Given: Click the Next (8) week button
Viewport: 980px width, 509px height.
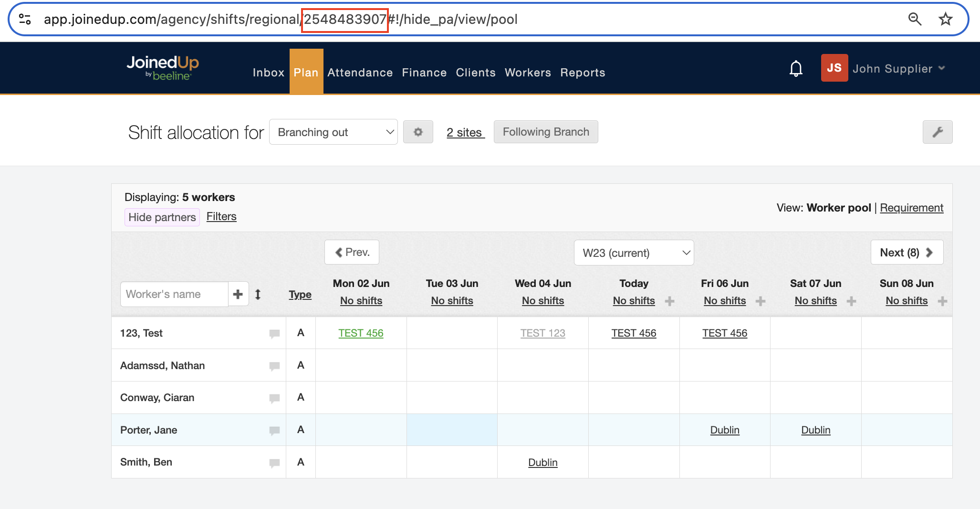Looking at the screenshot, I should (906, 253).
